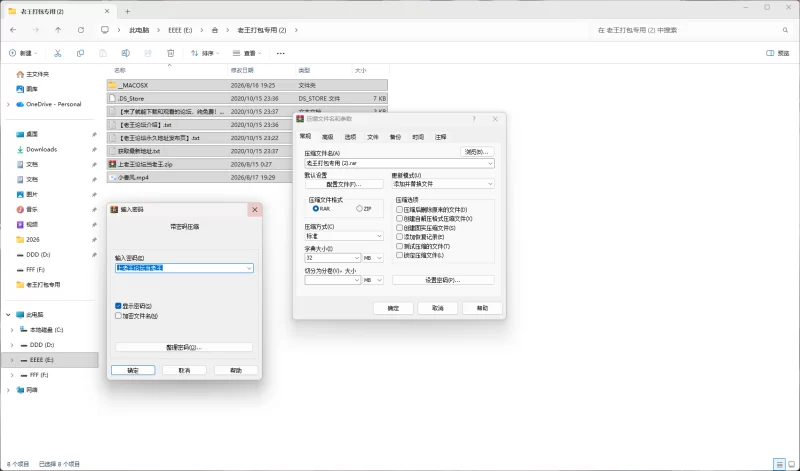
Task: Open the 压缩文件名 archive name dropdown
Action: (x=490, y=164)
